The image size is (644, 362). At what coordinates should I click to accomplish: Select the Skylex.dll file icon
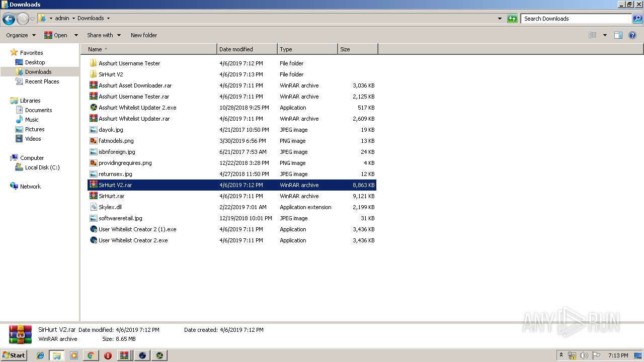coord(93,207)
